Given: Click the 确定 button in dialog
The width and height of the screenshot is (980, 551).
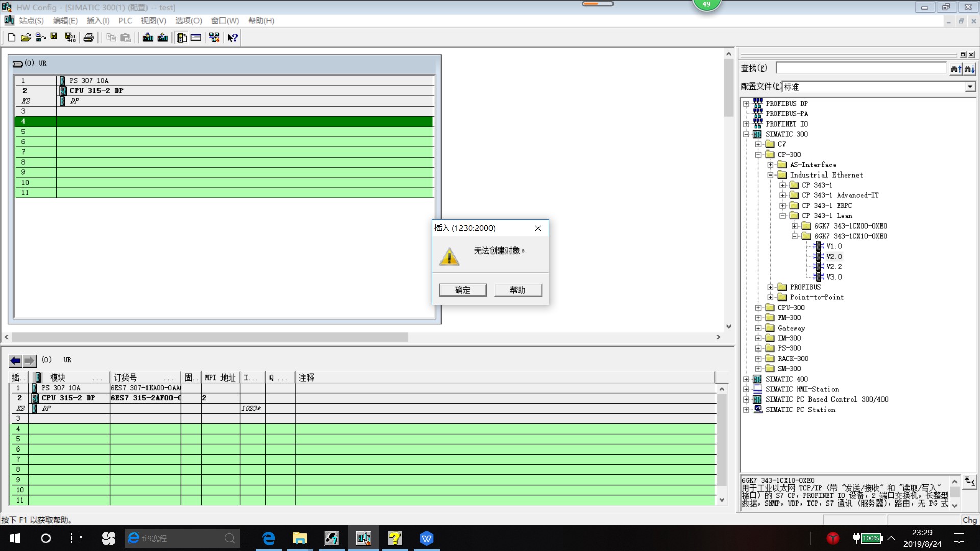Looking at the screenshot, I should [463, 290].
